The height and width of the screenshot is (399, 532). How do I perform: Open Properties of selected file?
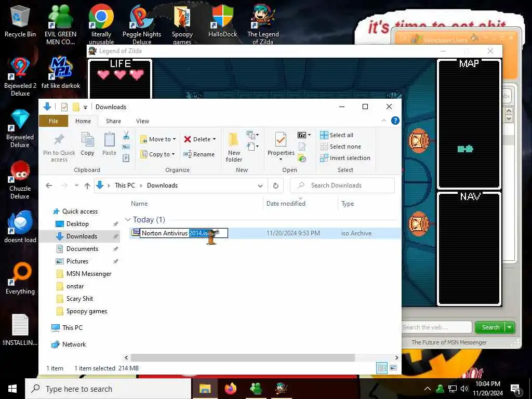281,147
